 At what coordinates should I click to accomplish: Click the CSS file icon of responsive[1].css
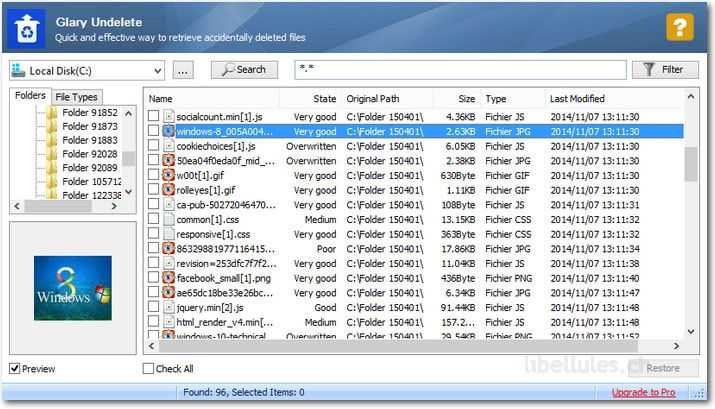coord(169,234)
